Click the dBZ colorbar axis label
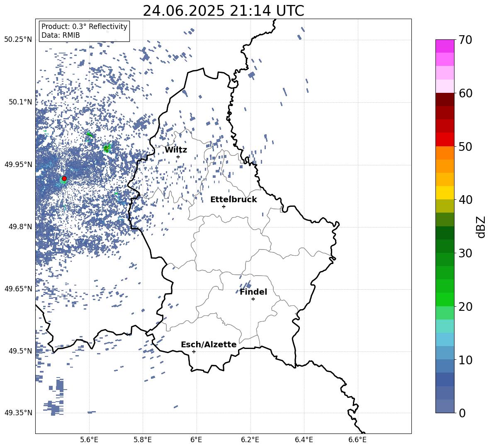 (x=481, y=227)
